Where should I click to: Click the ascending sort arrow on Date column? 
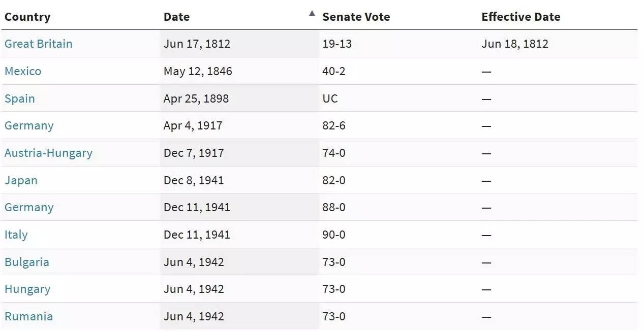pos(312,14)
